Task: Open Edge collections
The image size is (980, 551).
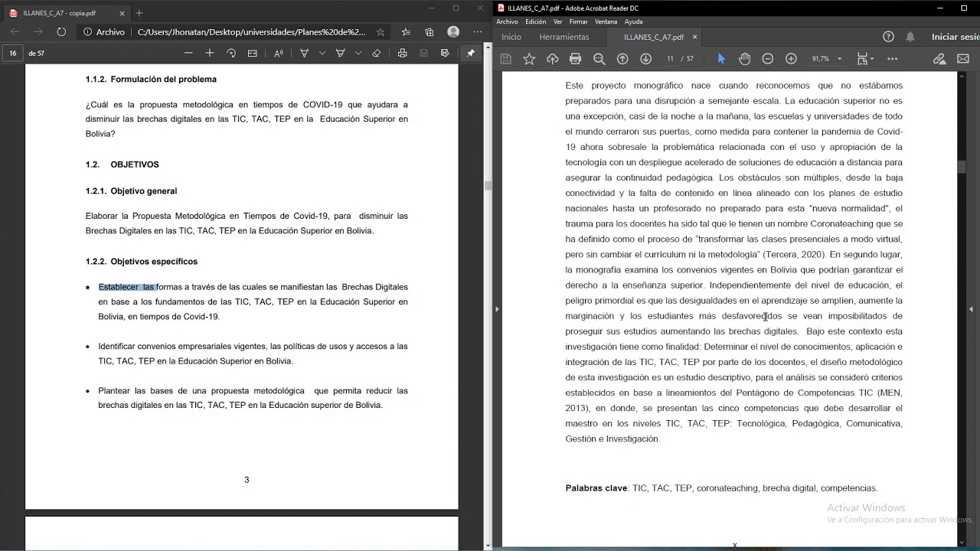Action: [x=430, y=32]
